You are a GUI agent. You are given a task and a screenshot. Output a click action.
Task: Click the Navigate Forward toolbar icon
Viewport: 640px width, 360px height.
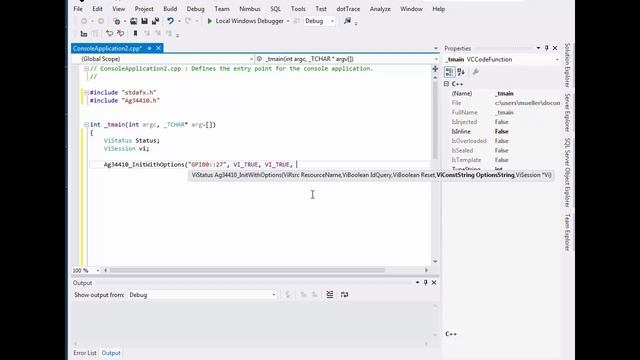point(100,21)
